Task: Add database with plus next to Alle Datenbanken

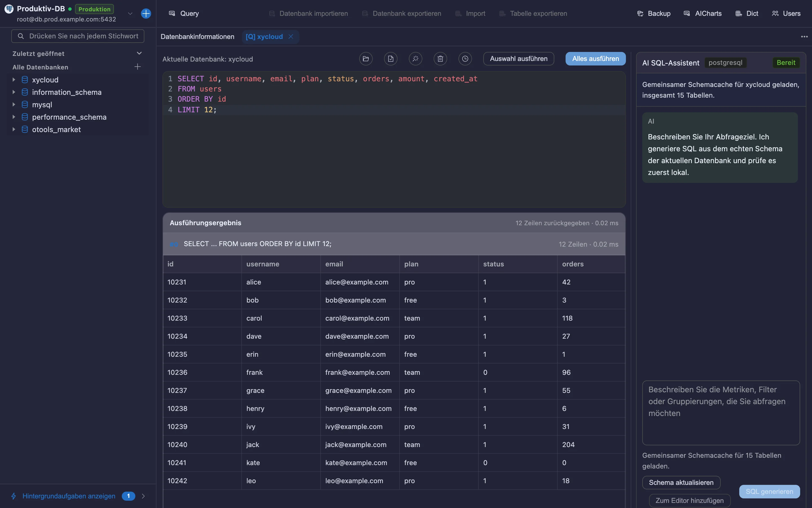Action: pos(138,67)
